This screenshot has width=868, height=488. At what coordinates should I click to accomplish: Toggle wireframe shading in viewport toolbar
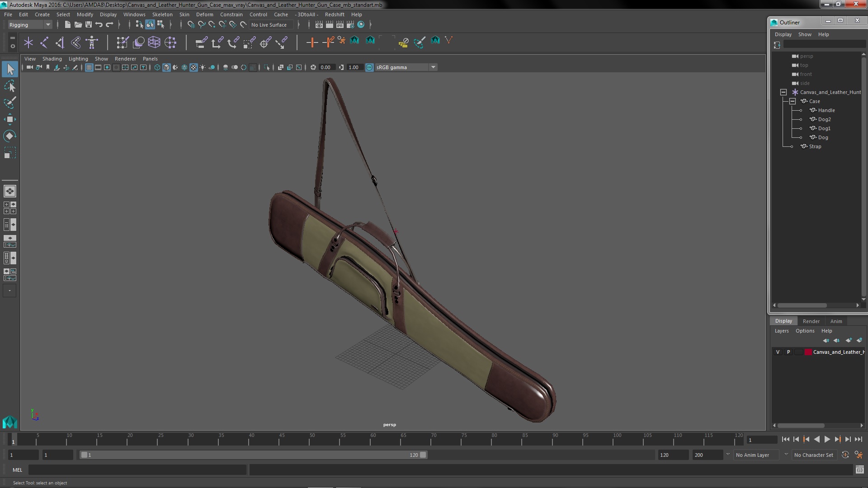[157, 67]
